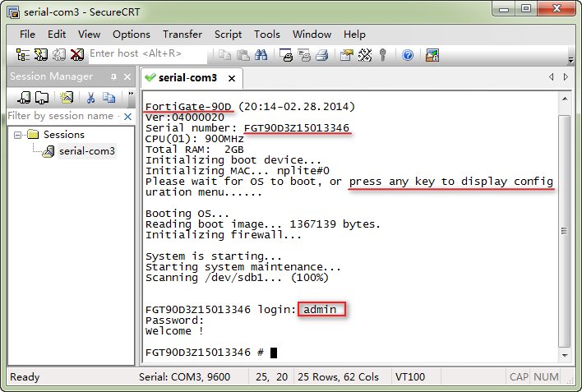Screen dimensions: 582x392
Task: Click the terminal cursor after the '#' prompt
Action: (x=274, y=353)
